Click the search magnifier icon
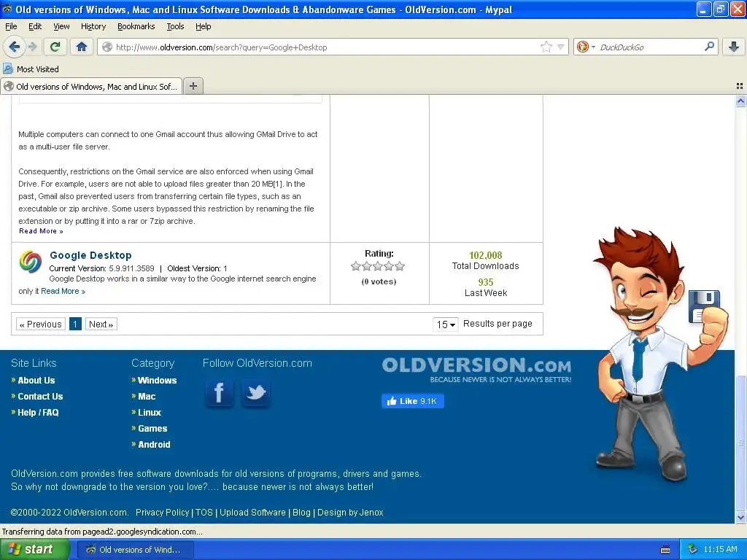This screenshot has height=560, width=747. 709,46
